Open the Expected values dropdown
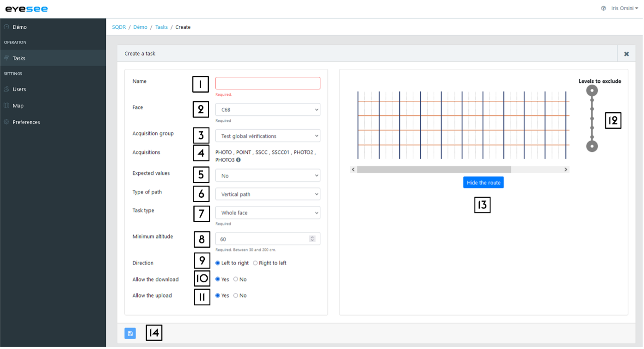This screenshot has width=644, height=349. pyautogui.click(x=268, y=176)
